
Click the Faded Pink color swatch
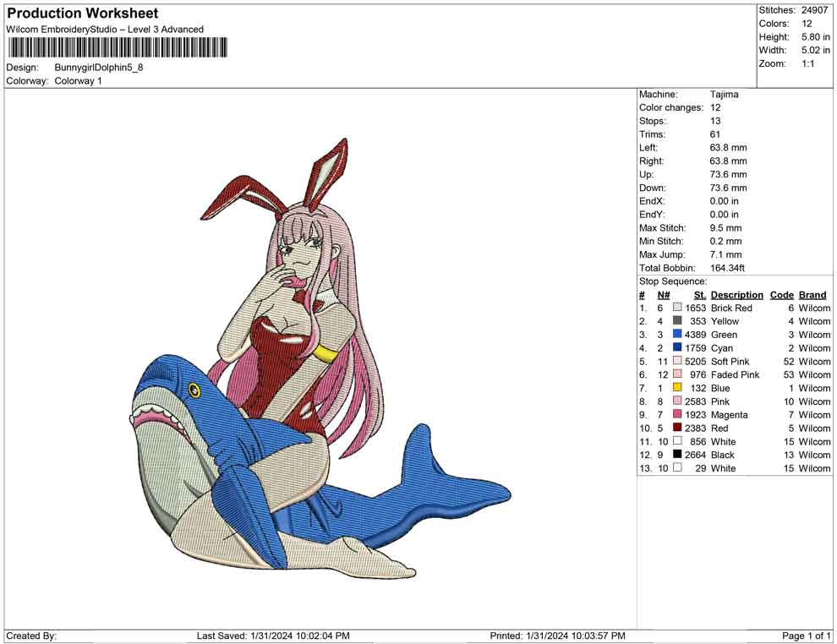click(x=677, y=374)
